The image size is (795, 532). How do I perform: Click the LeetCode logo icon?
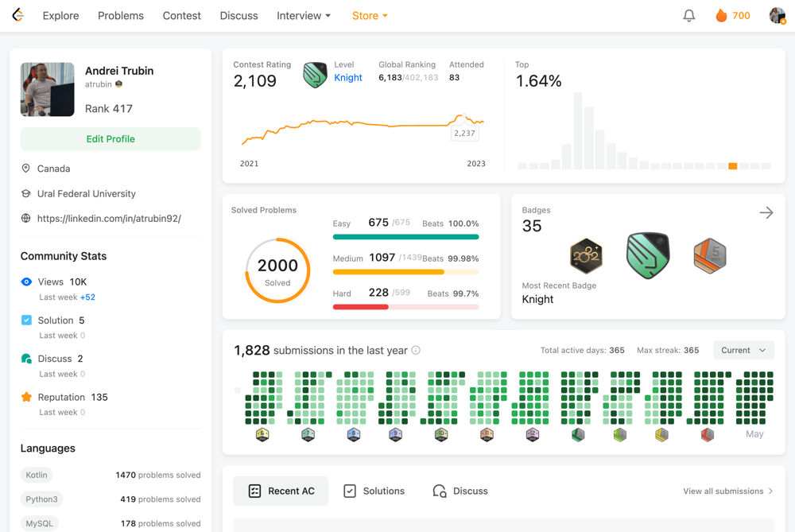18,15
